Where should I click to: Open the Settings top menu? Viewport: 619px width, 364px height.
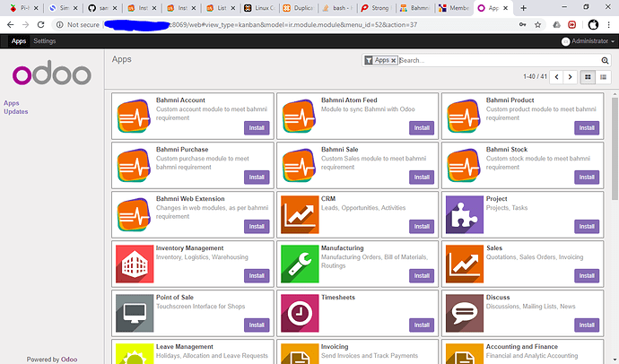pos(45,41)
